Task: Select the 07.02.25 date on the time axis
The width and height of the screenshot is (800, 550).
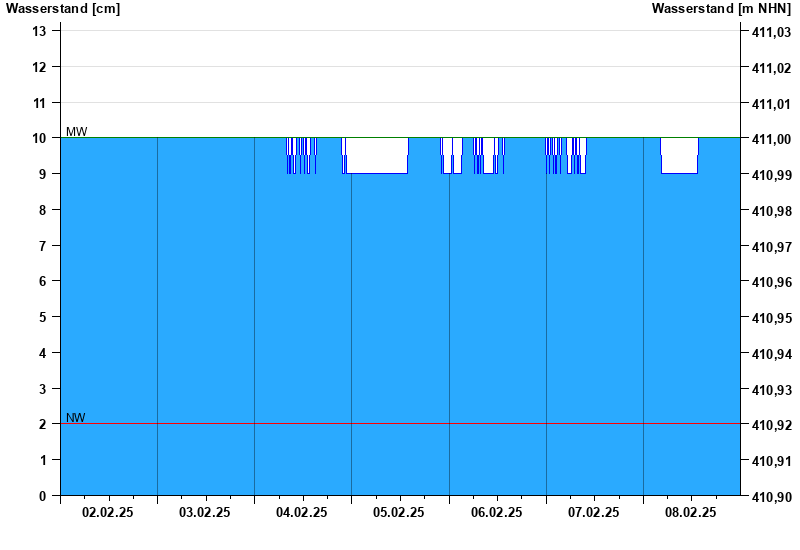Action: coord(594,513)
